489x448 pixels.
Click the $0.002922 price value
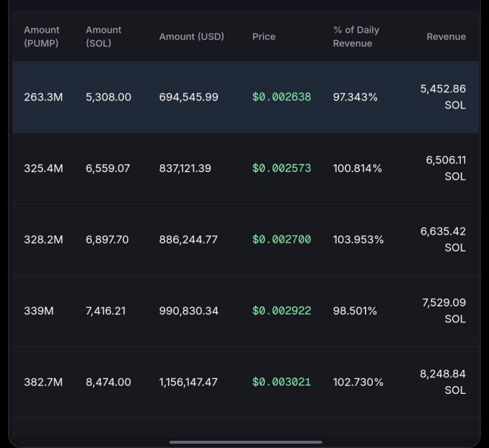[281, 311]
